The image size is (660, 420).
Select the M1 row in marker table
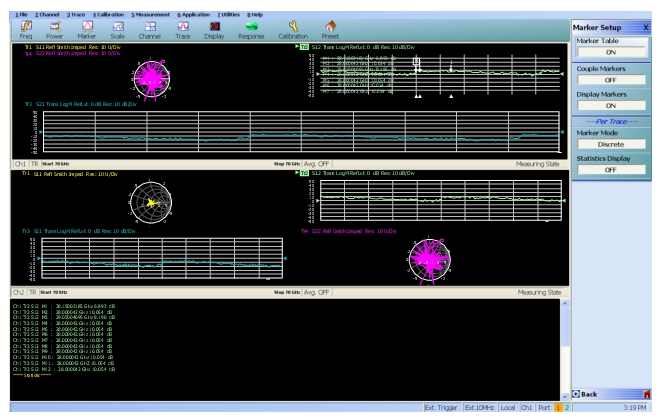click(x=63, y=306)
